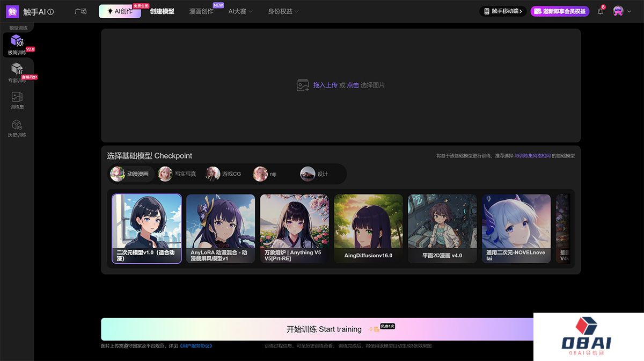Click the 选择基础模型 Checkpoint heading
644x361 pixels.
[x=149, y=156]
